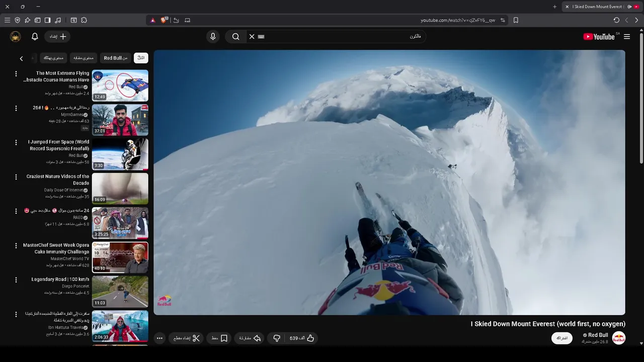This screenshot has width=644, height=362.
Task: Open options for MasterChef Sweet Week video
Action: pyautogui.click(x=16, y=246)
